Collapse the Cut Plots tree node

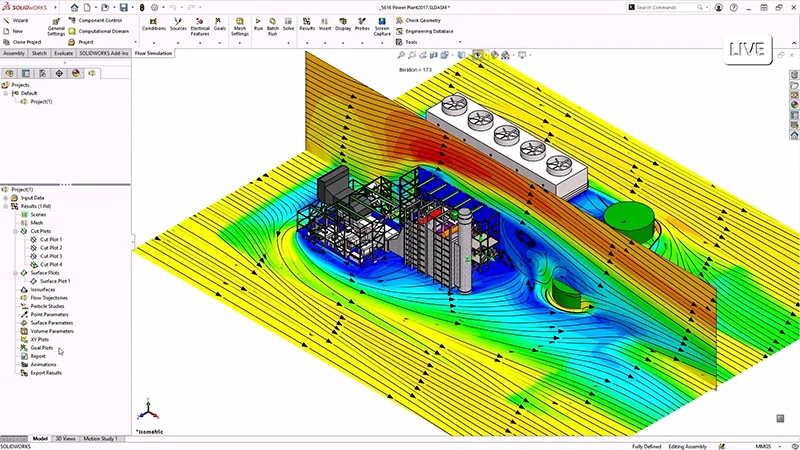tap(13, 231)
